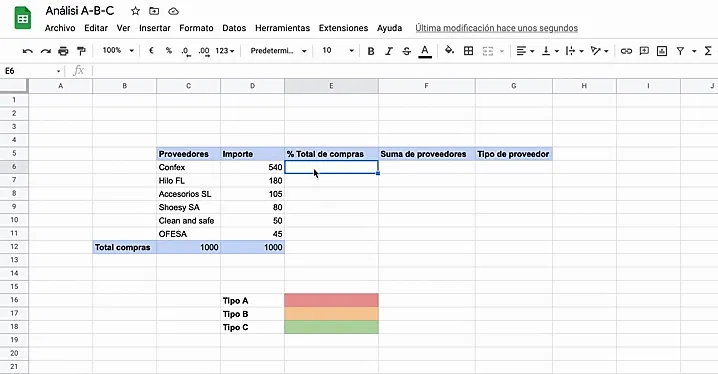Click the Name box showing E6
Image resolution: width=718 pixels, height=374 pixels.
(x=32, y=71)
